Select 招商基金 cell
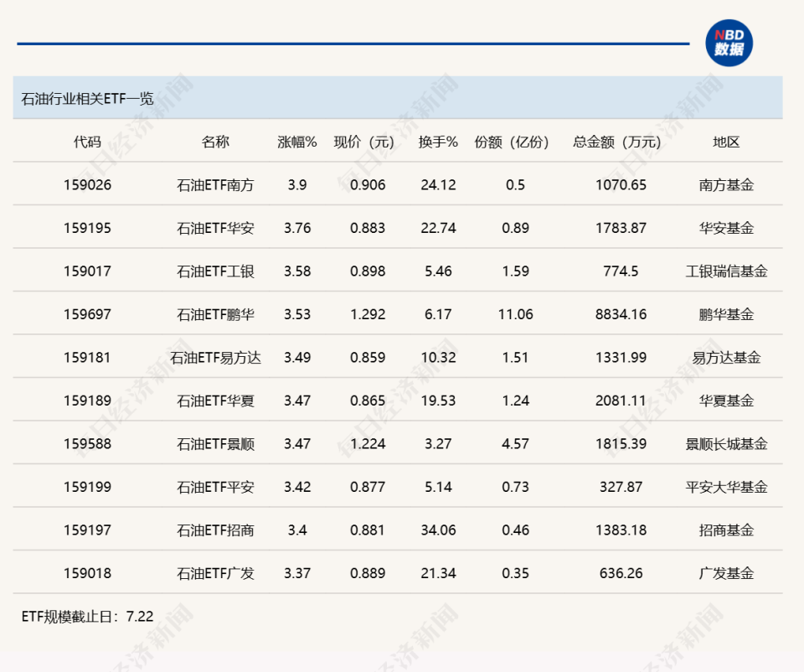The image size is (804, 672). pyautogui.click(x=726, y=530)
